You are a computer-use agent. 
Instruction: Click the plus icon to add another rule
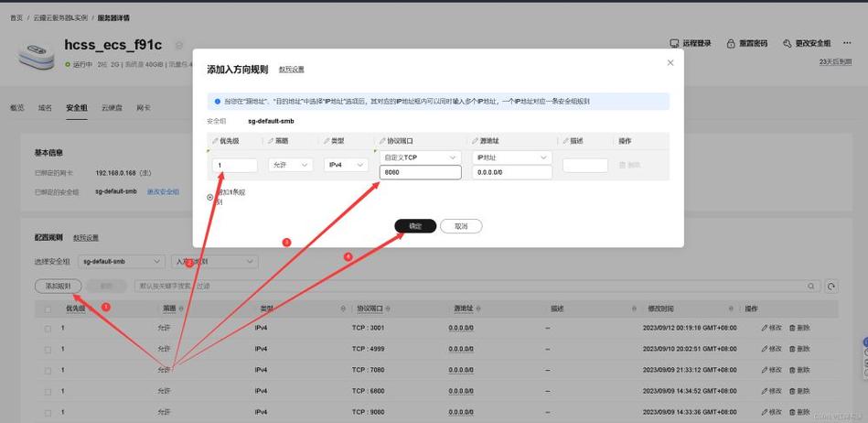(x=209, y=196)
